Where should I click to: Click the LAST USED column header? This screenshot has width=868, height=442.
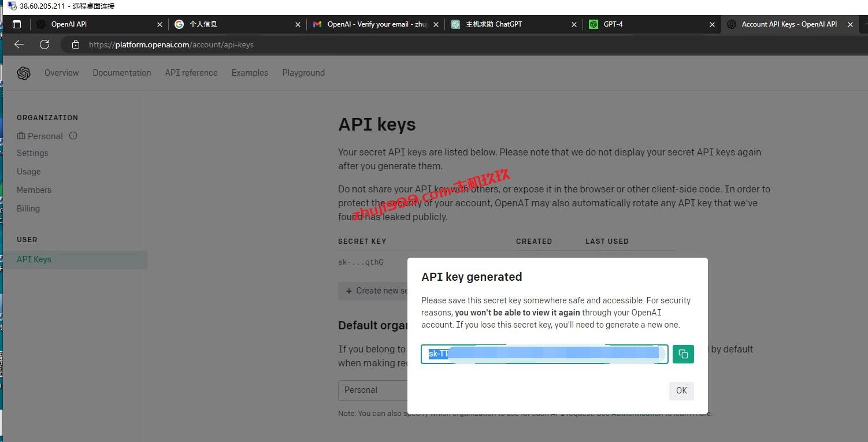pyautogui.click(x=607, y=241)
